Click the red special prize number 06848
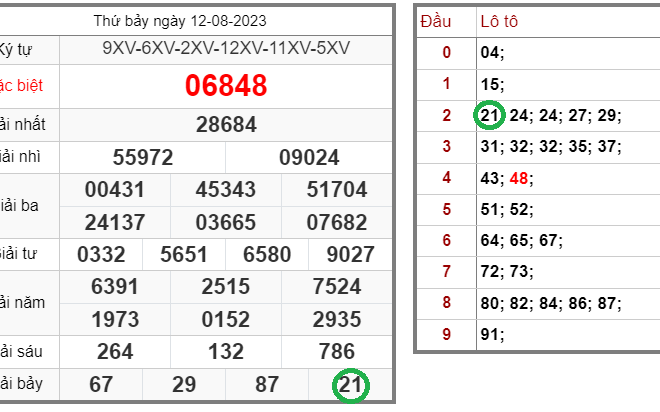660x412 pixels. click(226, 86)
